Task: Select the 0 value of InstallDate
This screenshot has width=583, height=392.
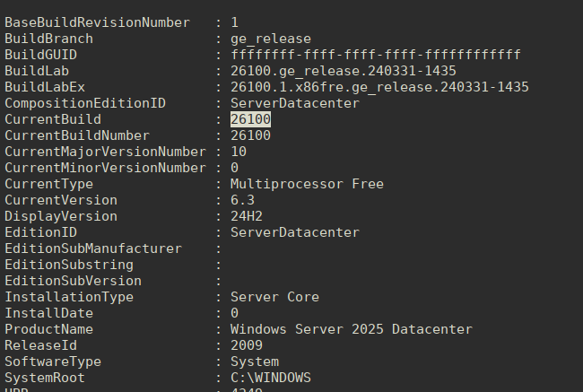Action: click(x=235, y=314)
